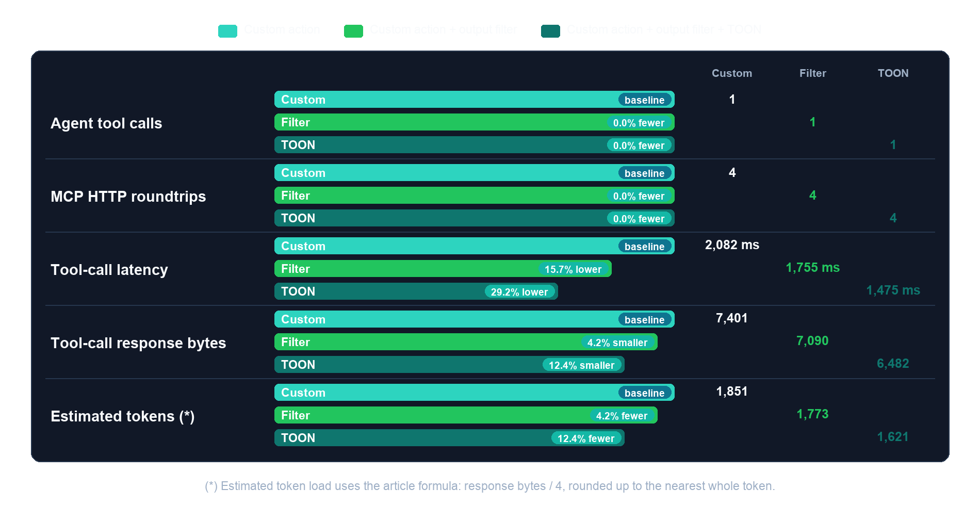Select the Custom column header
Viewport: 980px width, 521px height.
point(732,73)
